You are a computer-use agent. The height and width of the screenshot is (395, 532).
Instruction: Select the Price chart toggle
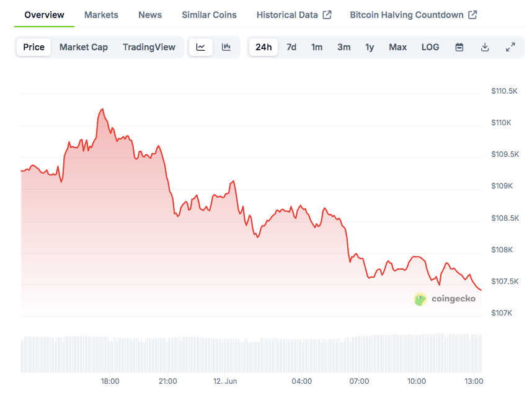[x=34, y=47]
